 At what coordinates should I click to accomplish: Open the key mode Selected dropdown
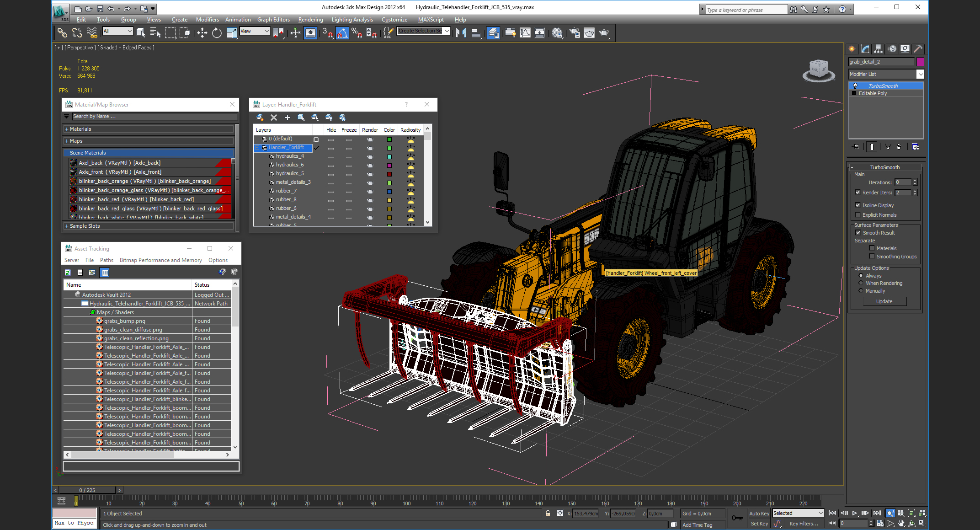tap(798, 513)
